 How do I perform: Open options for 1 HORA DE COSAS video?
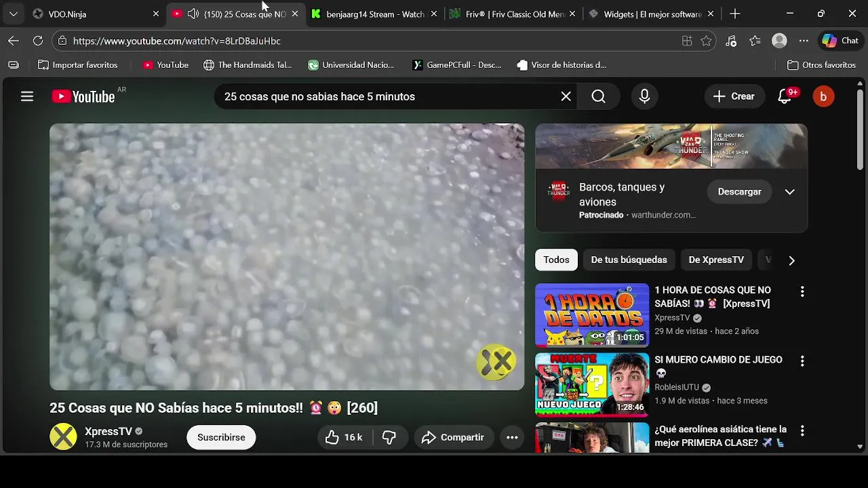[x=802, y=291]
